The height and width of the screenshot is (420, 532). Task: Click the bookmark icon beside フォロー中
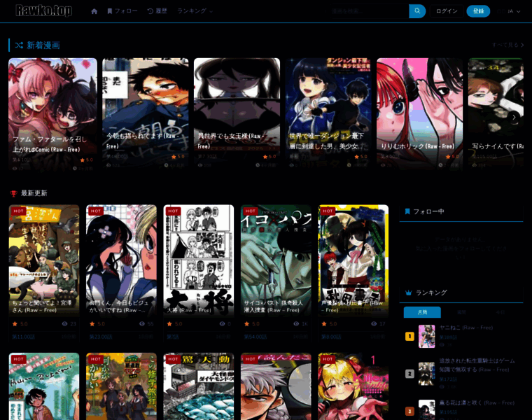coord(407,211)
